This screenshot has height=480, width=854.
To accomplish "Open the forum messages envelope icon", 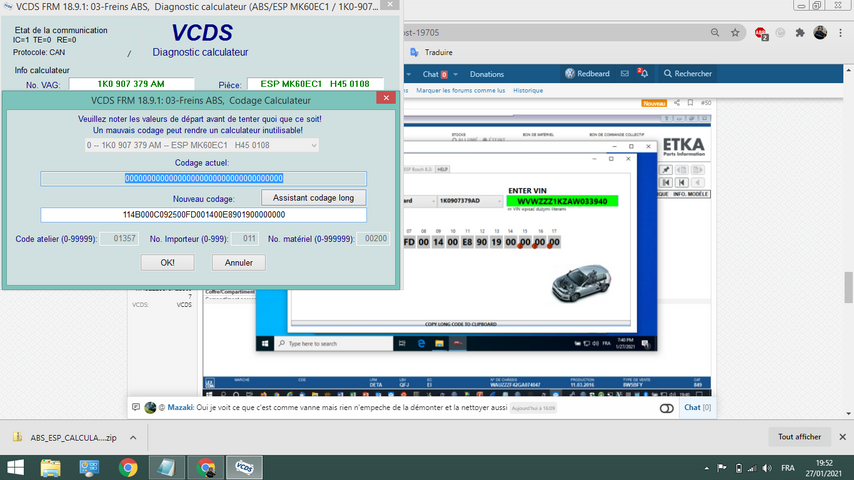I will 625,74.
